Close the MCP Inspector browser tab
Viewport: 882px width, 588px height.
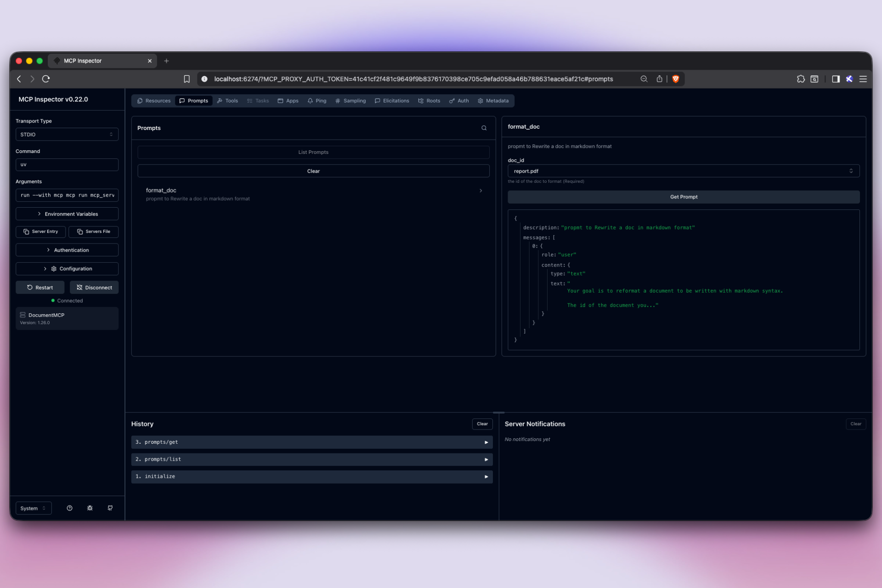pyautogui.click(x=150, y=61)
